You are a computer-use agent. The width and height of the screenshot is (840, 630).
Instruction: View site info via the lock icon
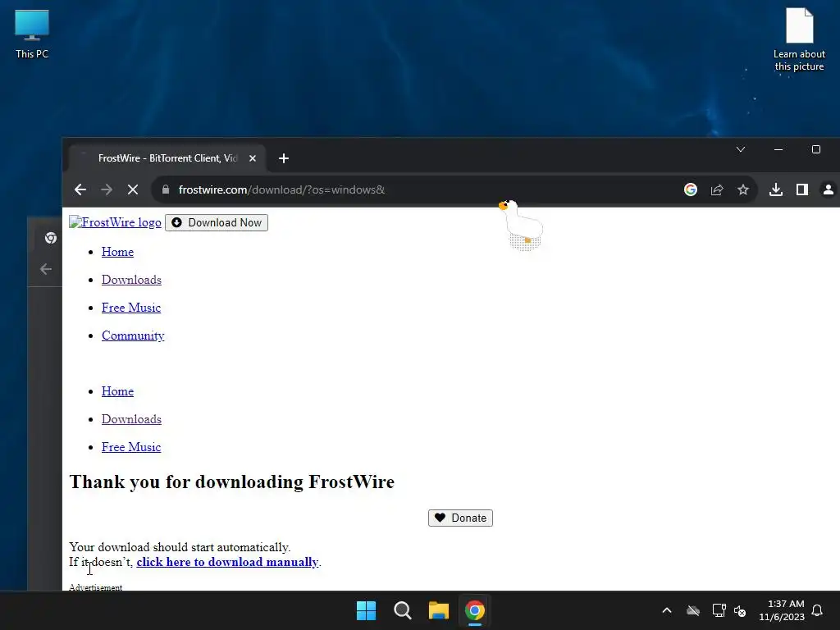[166, 189]
